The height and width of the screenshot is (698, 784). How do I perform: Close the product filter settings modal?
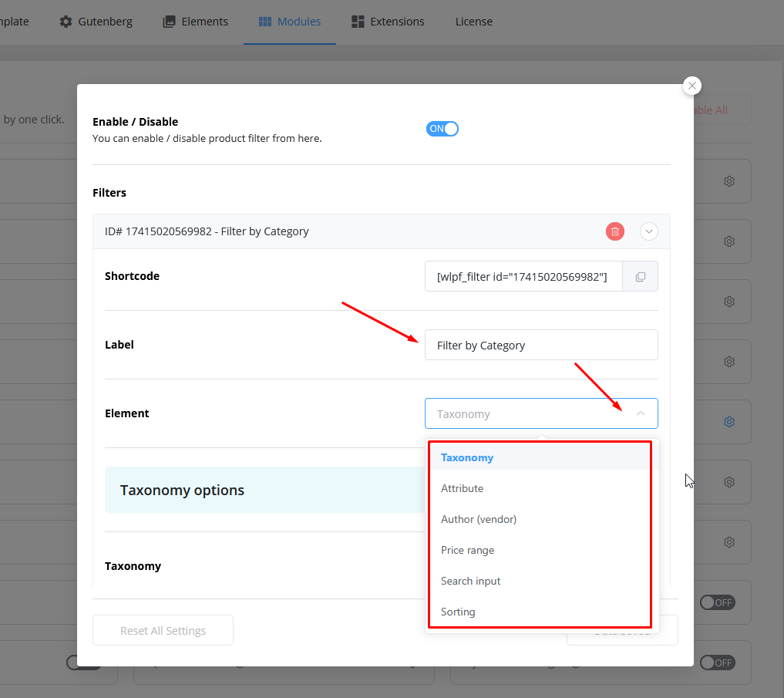[691, 86]
